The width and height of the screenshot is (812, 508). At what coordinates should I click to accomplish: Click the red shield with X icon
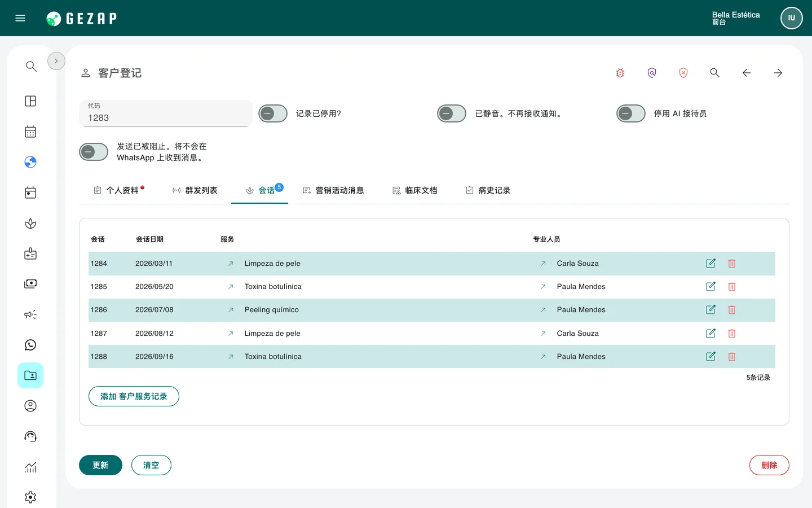(x=683, y=73)
